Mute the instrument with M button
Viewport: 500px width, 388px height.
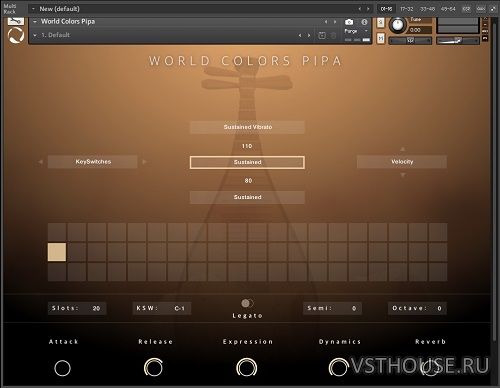[380, 39]
